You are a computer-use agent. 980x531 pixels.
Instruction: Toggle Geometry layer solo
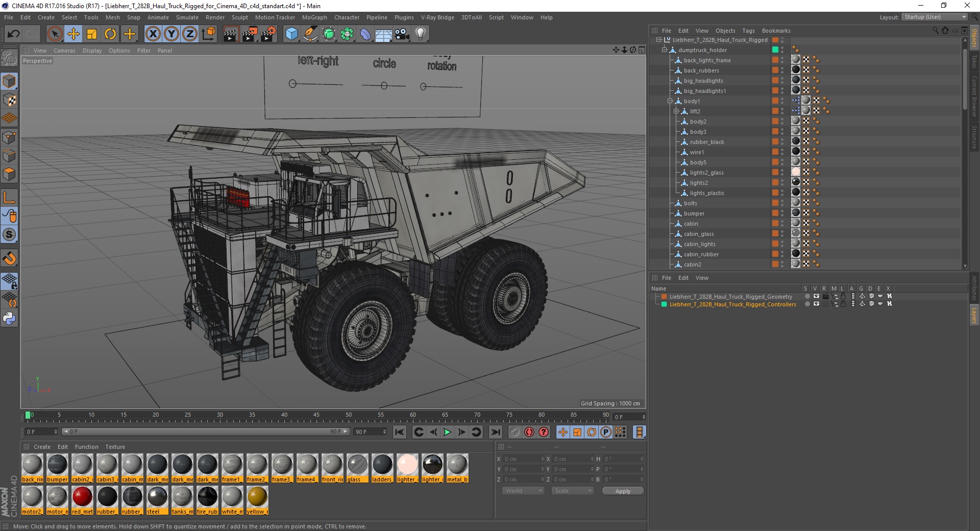(x=807, y=296)
